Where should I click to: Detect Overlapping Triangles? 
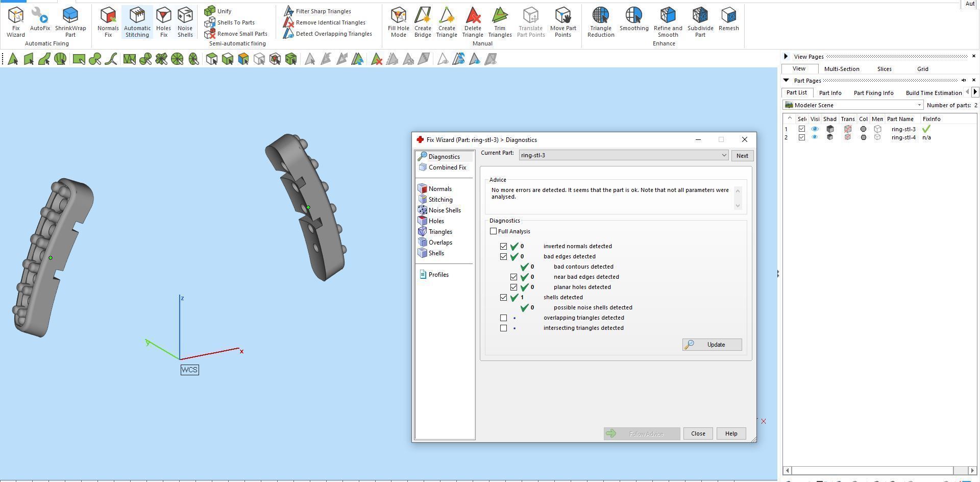coord(328,34)
